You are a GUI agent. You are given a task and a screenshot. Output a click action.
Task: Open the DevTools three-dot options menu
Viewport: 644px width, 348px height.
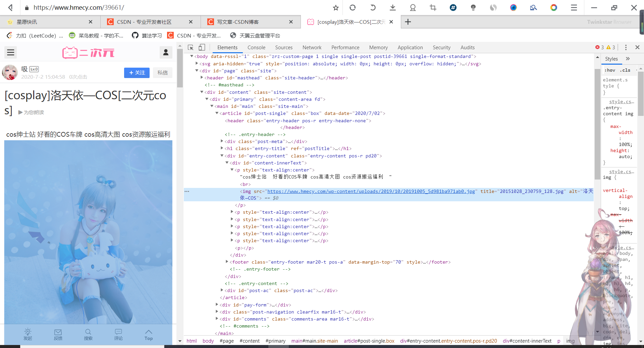626,48
